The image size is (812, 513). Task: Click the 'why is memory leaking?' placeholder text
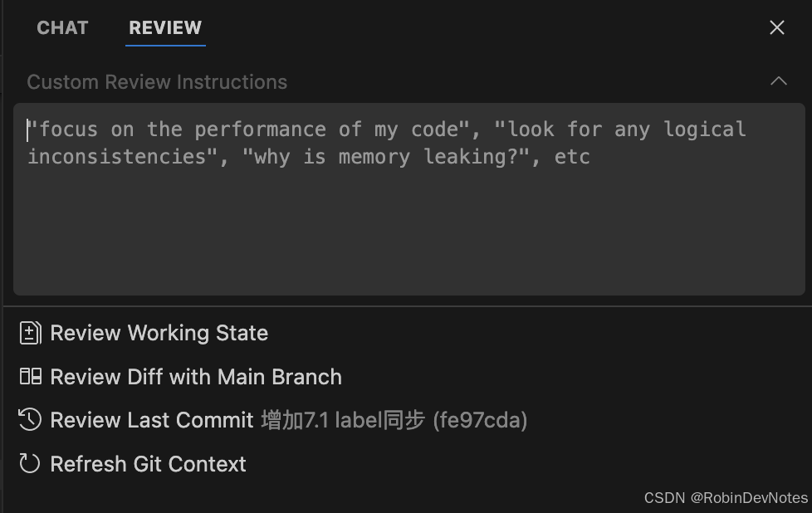click(x=385, y=157)
